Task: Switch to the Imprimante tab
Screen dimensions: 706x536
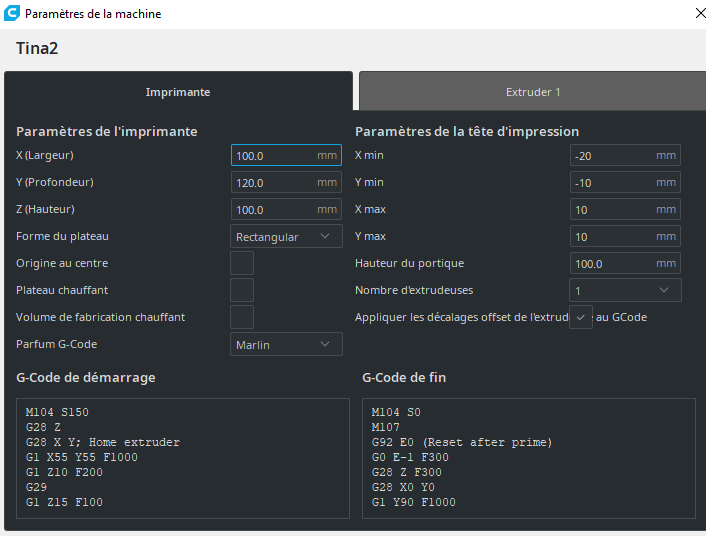Action: (178, 92)
